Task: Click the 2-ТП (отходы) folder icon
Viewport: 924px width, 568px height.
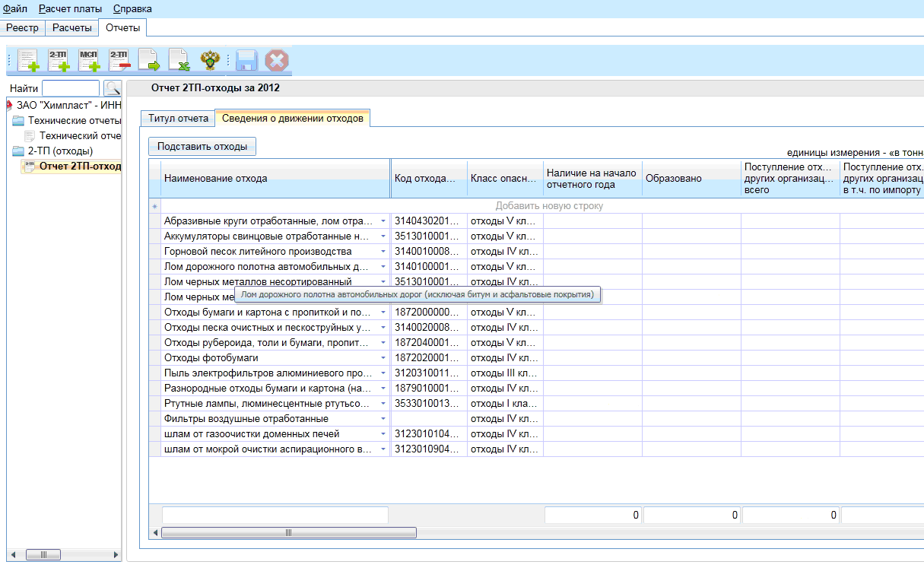Action: (x=19, y=151)
